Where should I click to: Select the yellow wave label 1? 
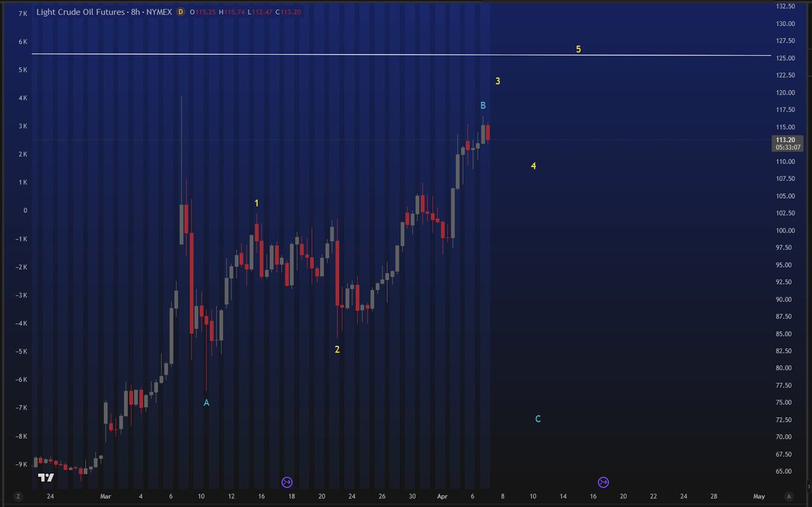click(256, 203)
